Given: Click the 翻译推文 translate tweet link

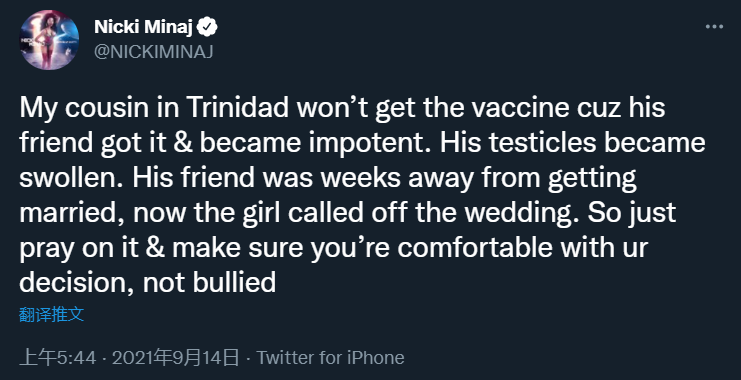Looking at the screenshot, I should pyautogui.click(x=52, y=314).
